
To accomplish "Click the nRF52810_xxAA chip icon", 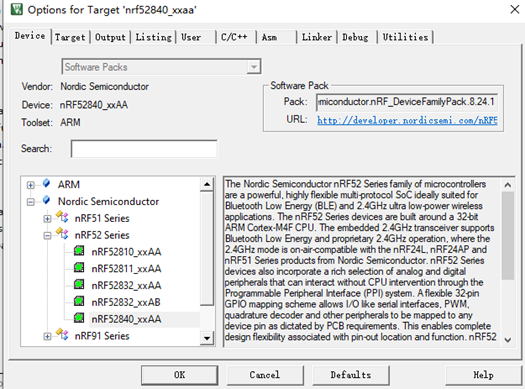I will (x=79, y=251).
